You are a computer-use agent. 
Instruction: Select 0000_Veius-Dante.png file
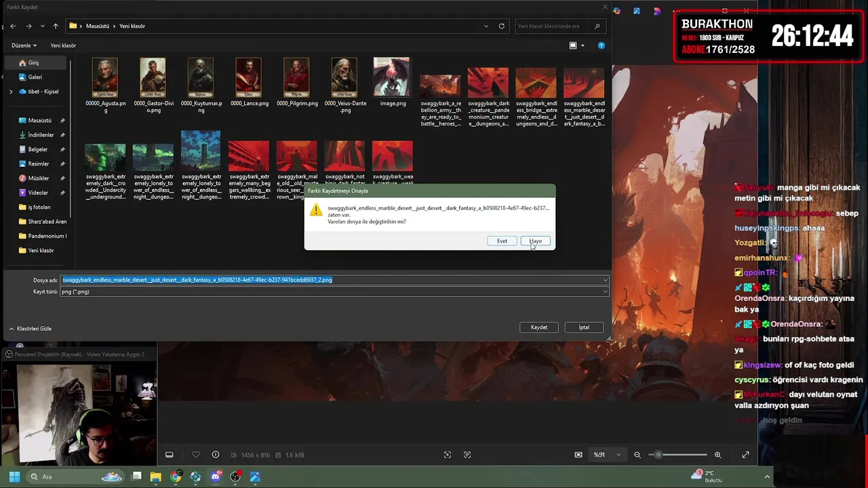click(x=344, y=85)
